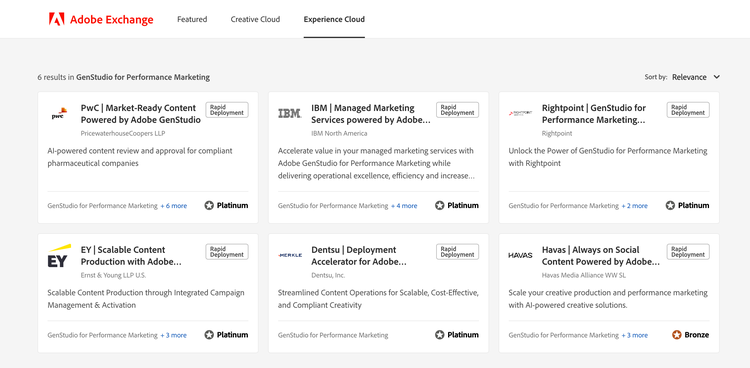
Task: Click IBM North America publisher name
Action: [339, 133]
